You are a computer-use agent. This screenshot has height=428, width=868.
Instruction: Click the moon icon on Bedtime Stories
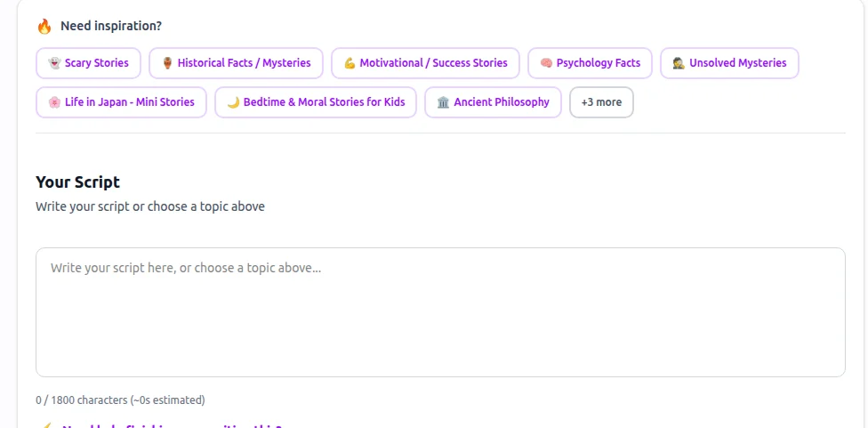(233, 102)
